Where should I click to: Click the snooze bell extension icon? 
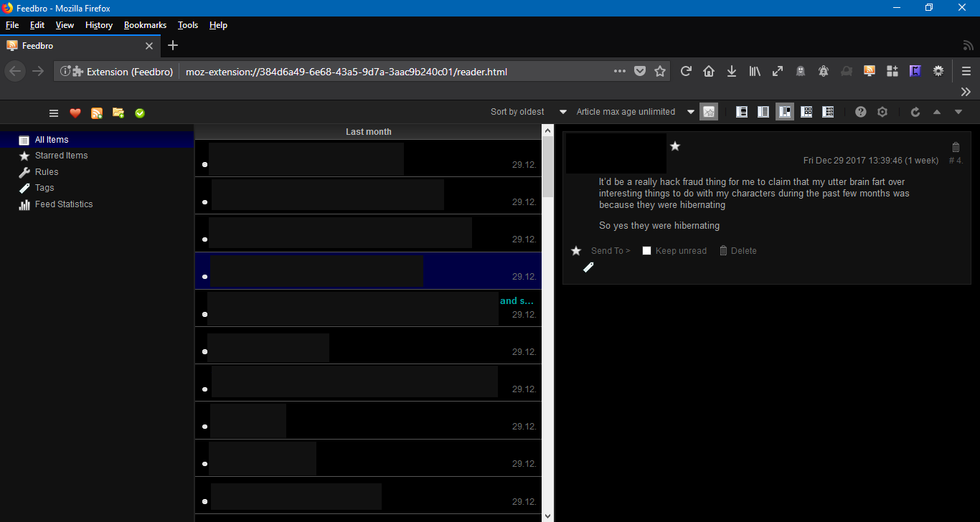(824, 72)
